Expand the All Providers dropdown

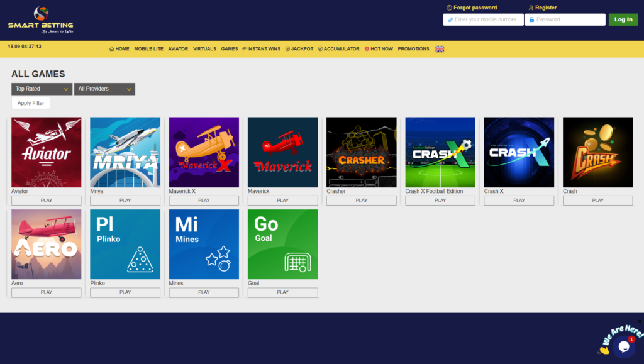[104, 89]
